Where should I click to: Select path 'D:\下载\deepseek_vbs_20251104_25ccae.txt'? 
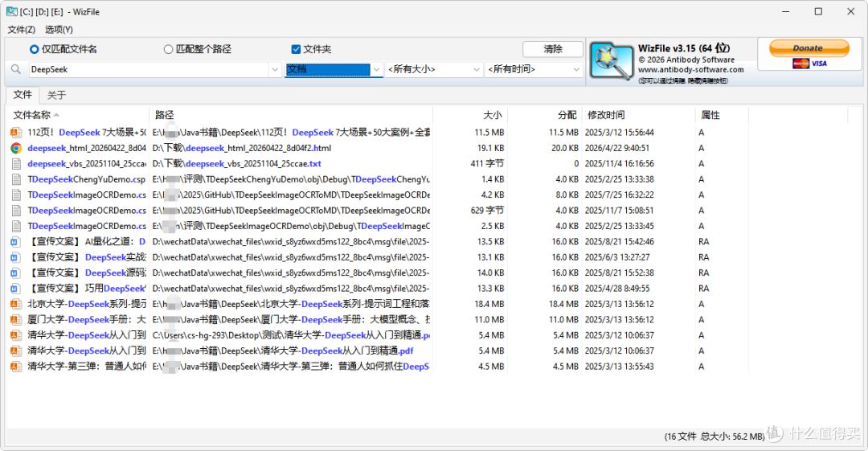click(x=237, y=163)
